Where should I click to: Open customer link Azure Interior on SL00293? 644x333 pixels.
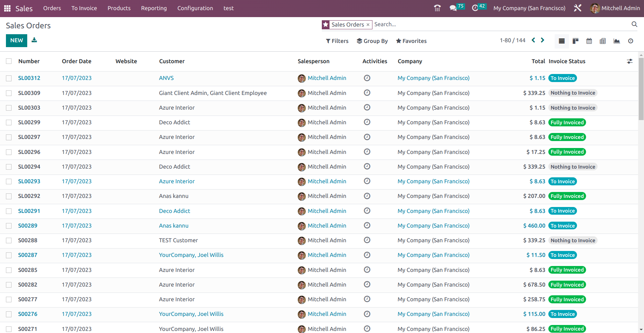click(x=177, y=181)
